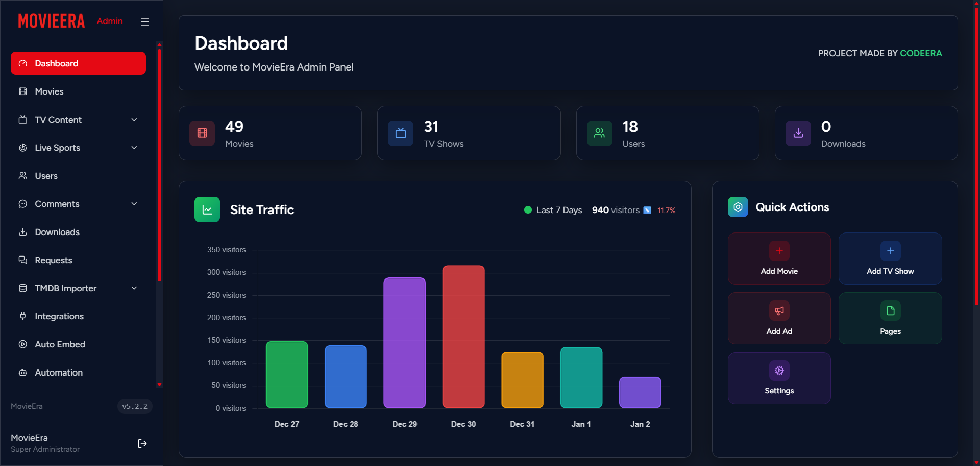This screenshot has height=466, width=980.
Task: Click the Add TV Show button
Action: tap(890, 259)
